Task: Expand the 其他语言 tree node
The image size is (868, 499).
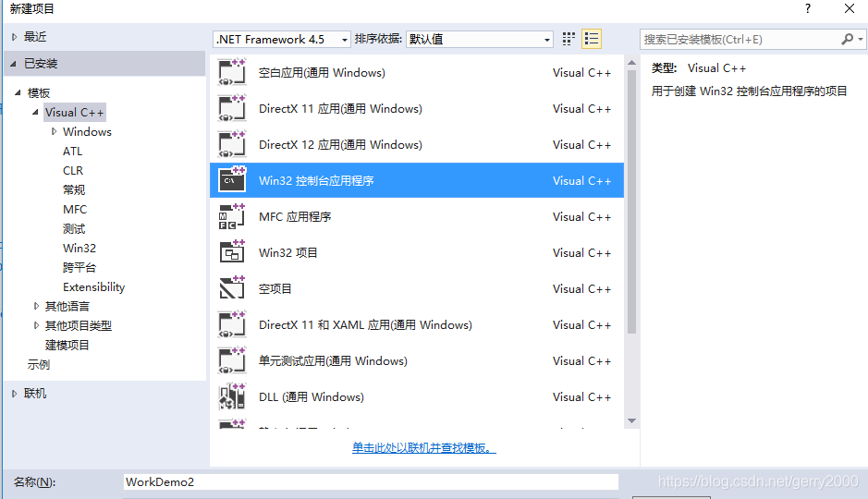Action: [x=37, y=306]
